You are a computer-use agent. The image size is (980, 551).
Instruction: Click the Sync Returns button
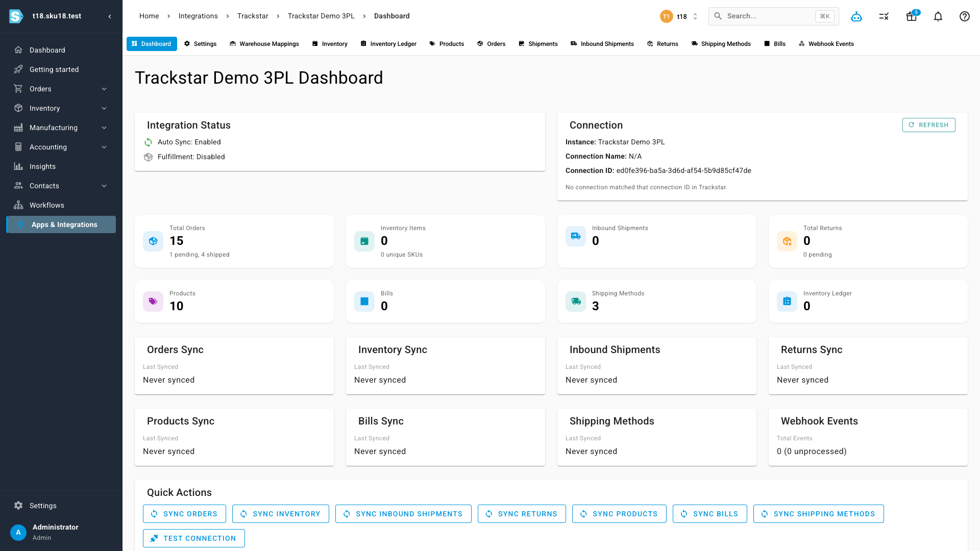click(x=522, y=514)
